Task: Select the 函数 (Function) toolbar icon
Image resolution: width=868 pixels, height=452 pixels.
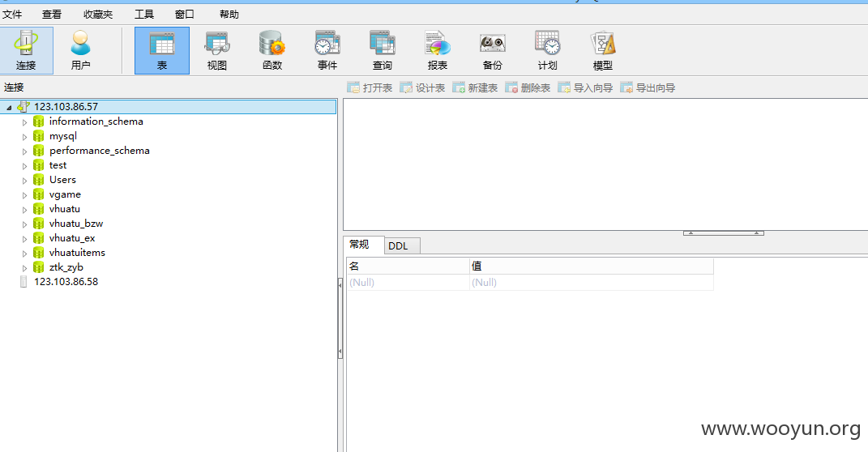Action: click(x=272, y=50)
